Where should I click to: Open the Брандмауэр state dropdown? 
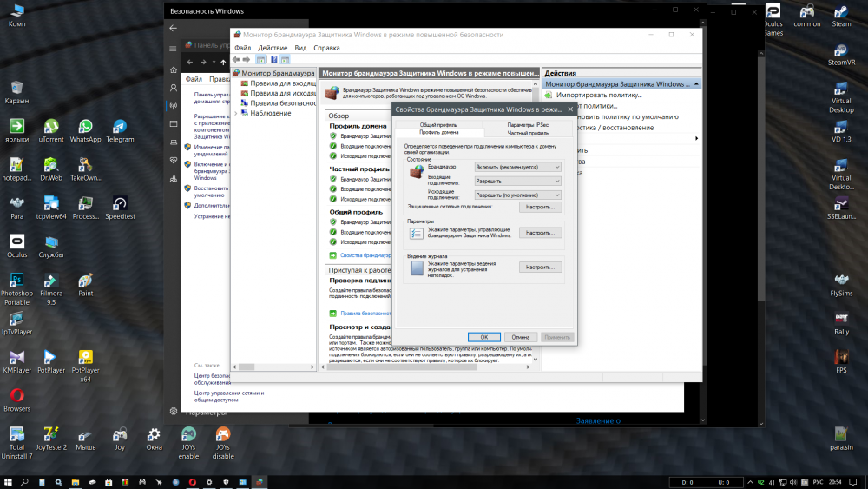(517, 166)
